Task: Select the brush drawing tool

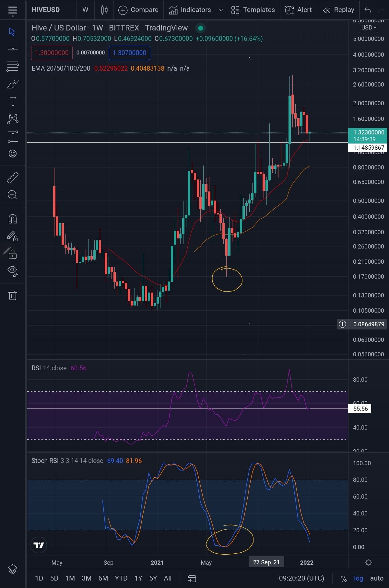Action: pyautogui.click(x=12, y=84)
